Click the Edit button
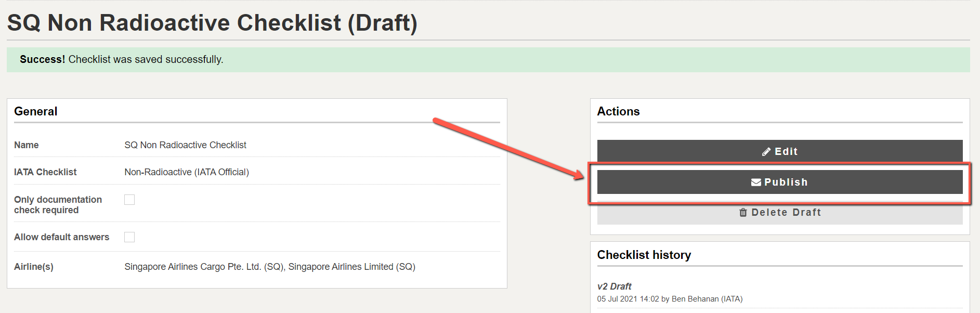Image resolution: width=980 pixels, height=313 pixels. tap(780, 151)
